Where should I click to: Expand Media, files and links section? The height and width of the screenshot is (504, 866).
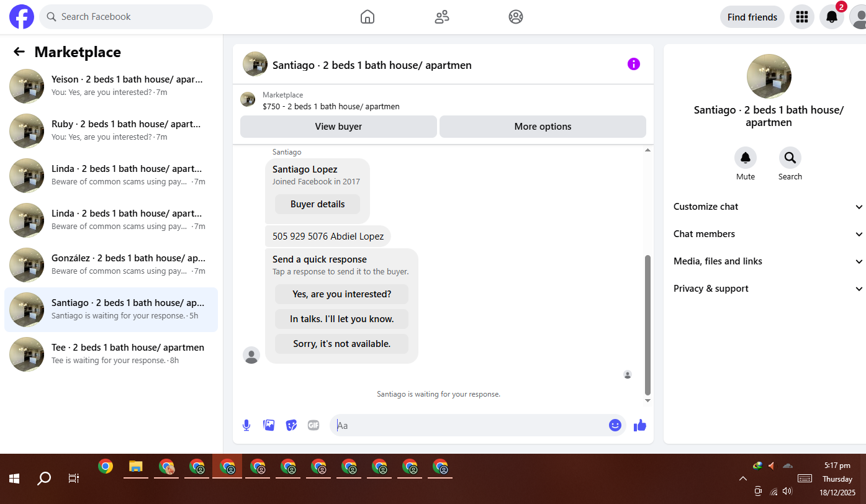(x=769, y=261)
